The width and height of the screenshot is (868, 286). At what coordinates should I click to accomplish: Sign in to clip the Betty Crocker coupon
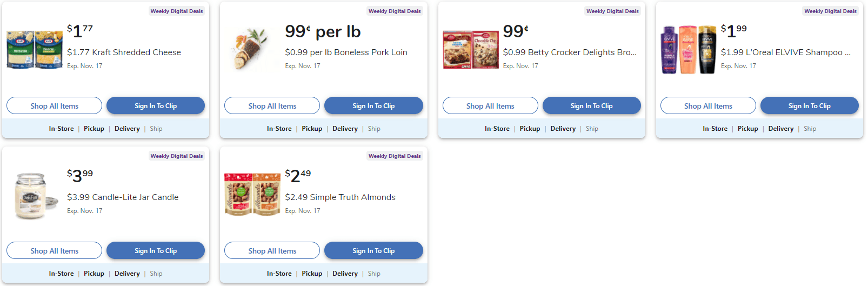coord(591,106)
